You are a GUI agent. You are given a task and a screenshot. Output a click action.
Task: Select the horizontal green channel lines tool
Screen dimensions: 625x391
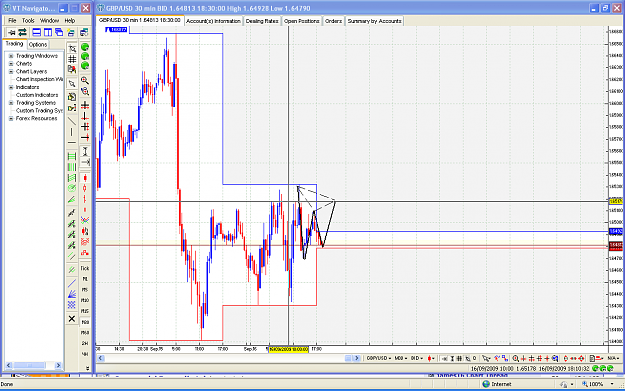coord(72,156)
